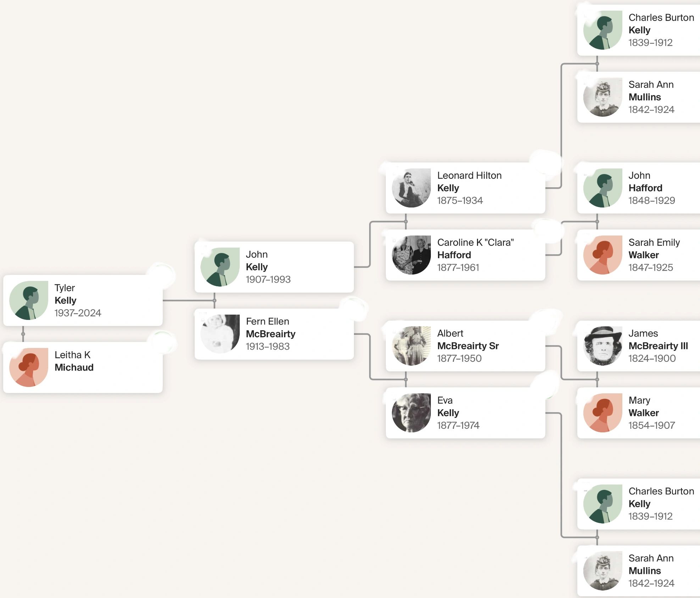Open Leonard Hilton Kelly's portrait photo

411,188
